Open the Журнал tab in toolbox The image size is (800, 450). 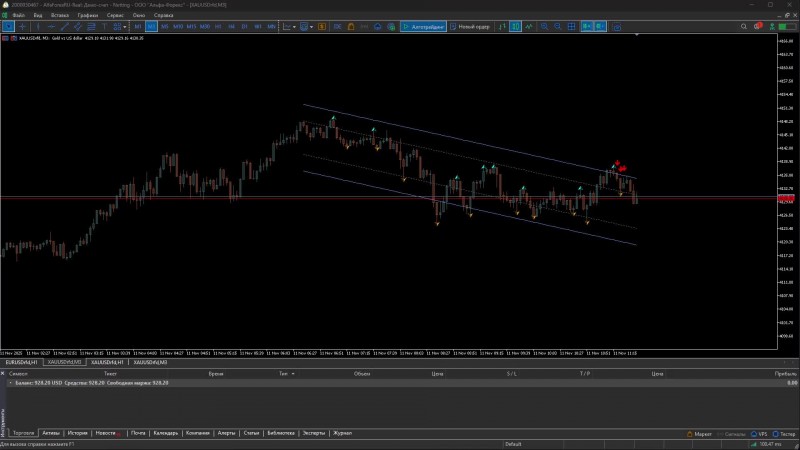[342, 433]
